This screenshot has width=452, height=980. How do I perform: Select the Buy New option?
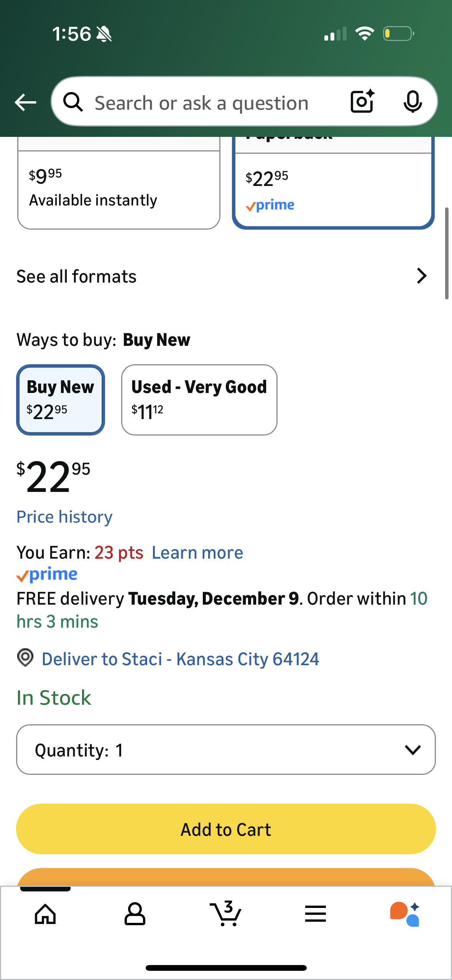(61, 400)
